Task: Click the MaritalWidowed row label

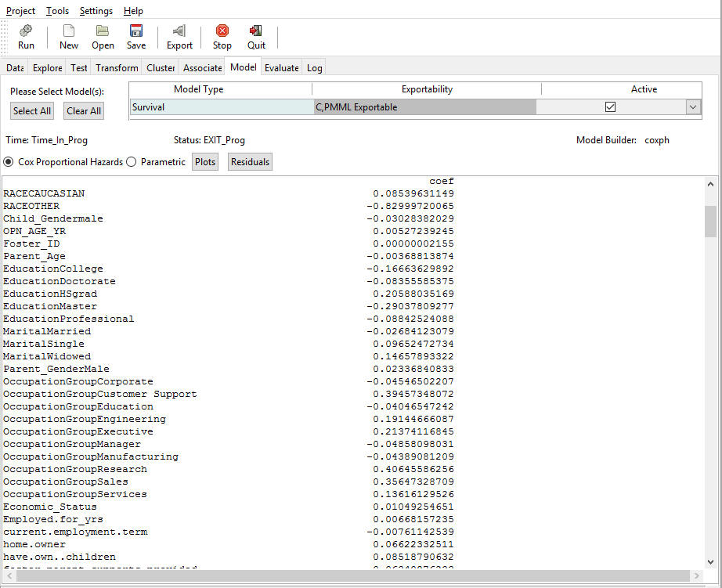Action: tap(47, 356)
